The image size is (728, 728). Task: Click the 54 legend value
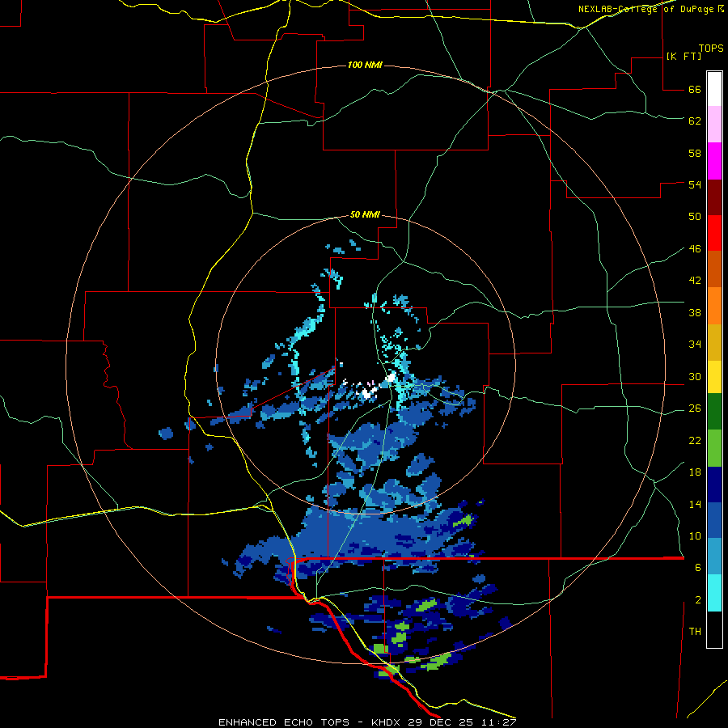(695, 184)
